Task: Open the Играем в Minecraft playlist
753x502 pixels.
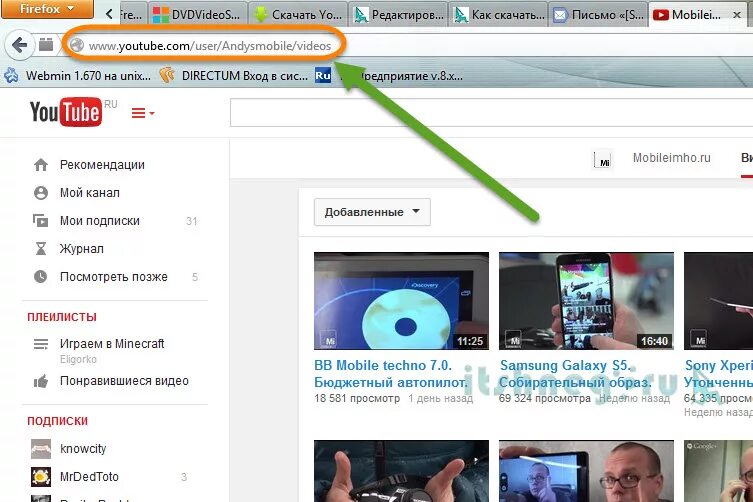Action: [x=112, y=344]
